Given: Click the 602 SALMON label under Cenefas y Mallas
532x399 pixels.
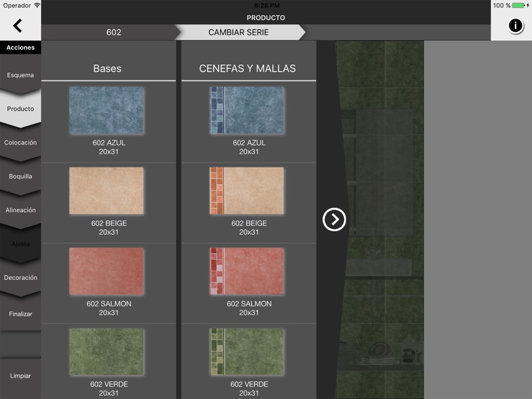Looking at the screenshot, I should tap(249, 304).
